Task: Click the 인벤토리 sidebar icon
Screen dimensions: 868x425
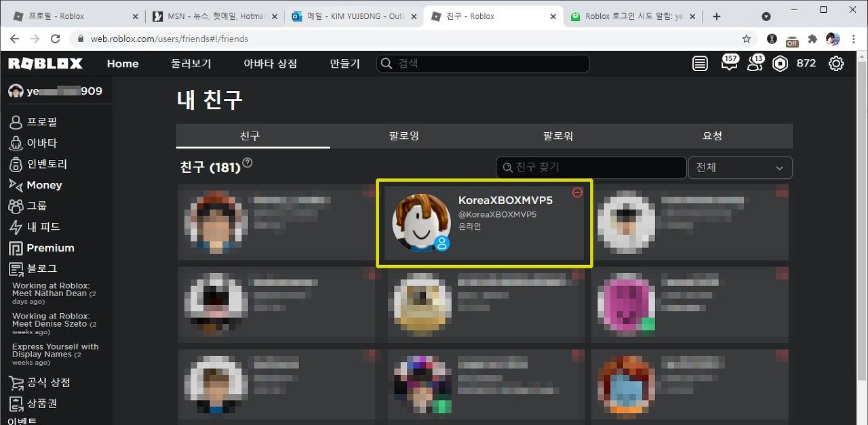Action: pos(16,164)
